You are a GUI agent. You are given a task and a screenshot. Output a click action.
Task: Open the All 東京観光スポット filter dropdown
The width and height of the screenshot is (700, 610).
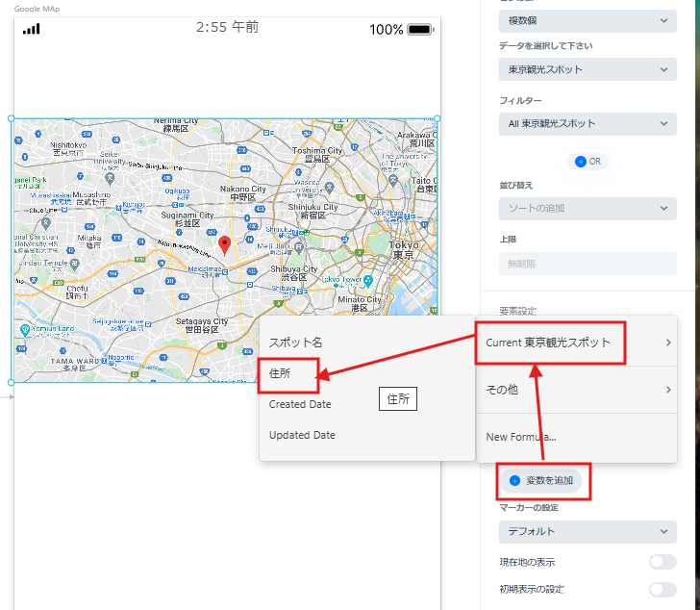coord(587,124)
